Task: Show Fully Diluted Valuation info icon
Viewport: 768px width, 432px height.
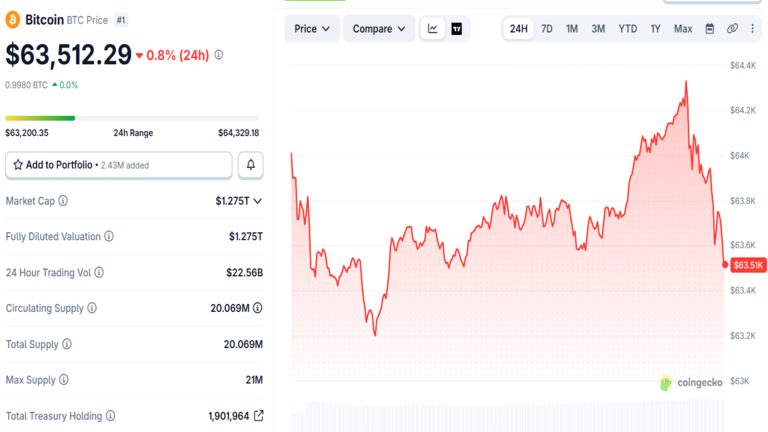Action: [x=109, y=237]
